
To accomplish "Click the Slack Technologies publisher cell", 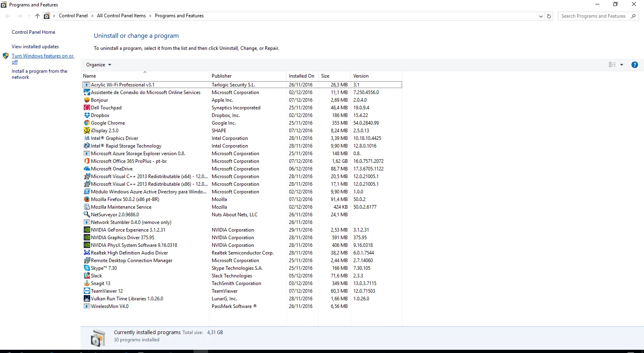I will pos(232,276).
